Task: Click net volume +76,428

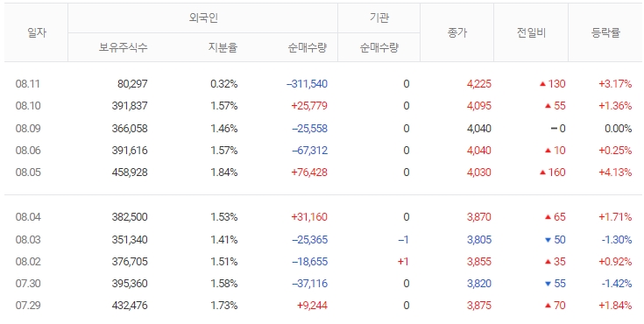Action: point(309,172)
